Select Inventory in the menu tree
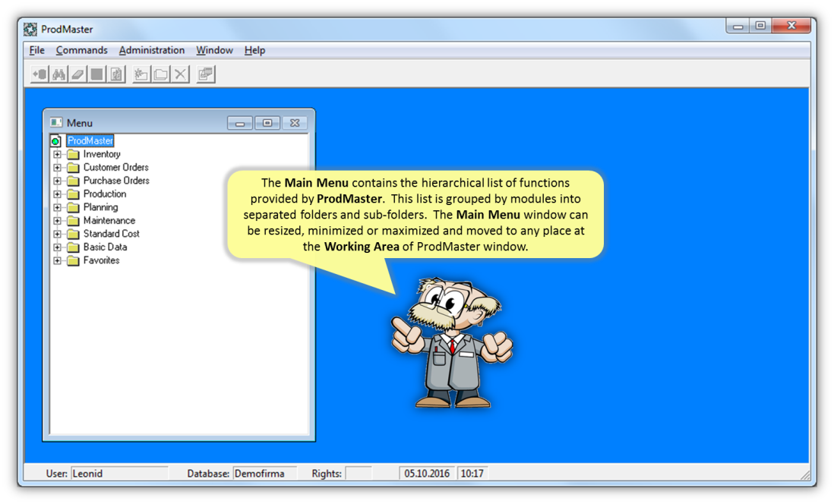The height and width of the screenshot is (504, 834). coord(102,154)
